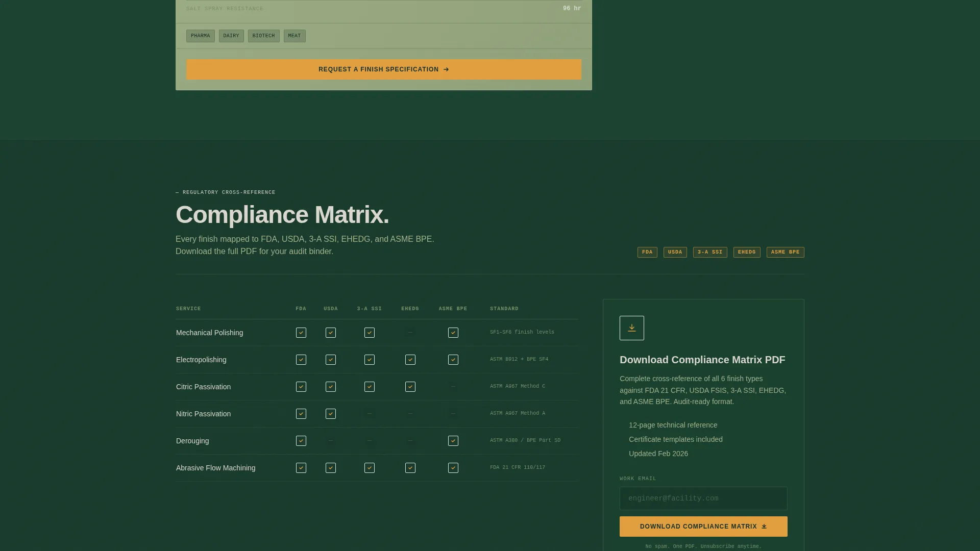Click the 96 hr salt spray value
Screen dimensions: 980x551
(572, 9)
